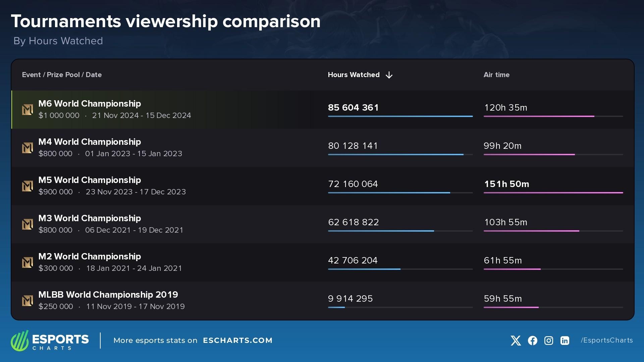Sort by the Air time column header
The height and width of the screenshot is (362, 644).
(496, 75)
